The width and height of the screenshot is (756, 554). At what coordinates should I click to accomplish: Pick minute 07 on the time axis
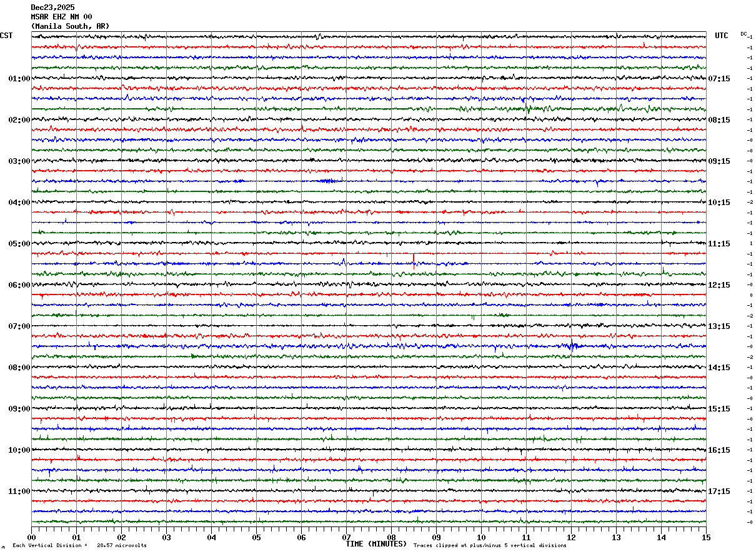(346, 537)
